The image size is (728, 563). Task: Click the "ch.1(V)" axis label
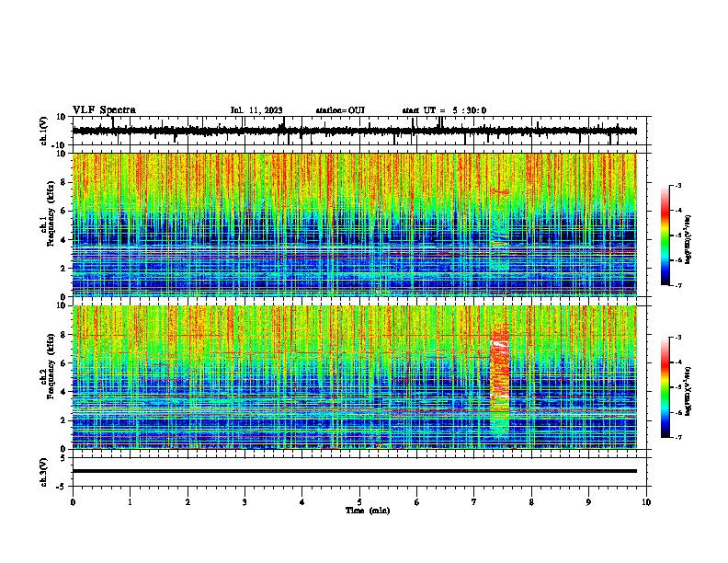point(45,132)
